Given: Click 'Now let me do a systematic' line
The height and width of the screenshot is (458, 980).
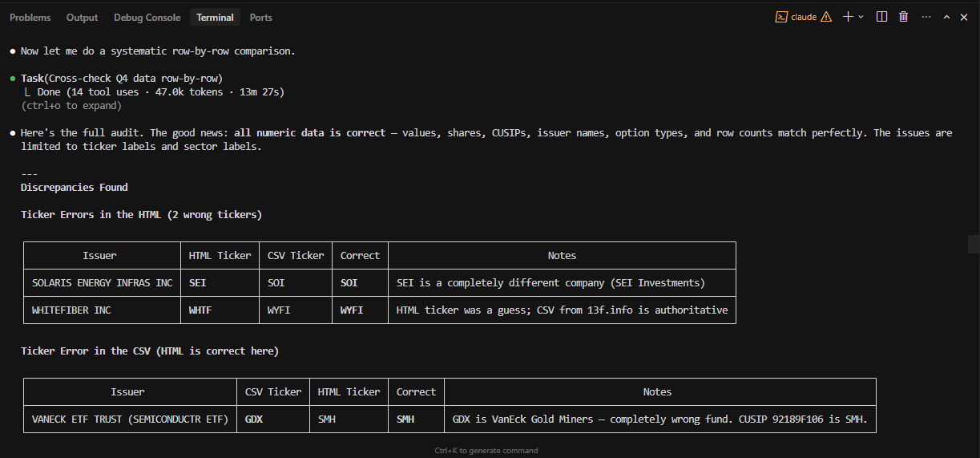Looking at the screenshot, I should pyautogui.click(x=158, y=51).
